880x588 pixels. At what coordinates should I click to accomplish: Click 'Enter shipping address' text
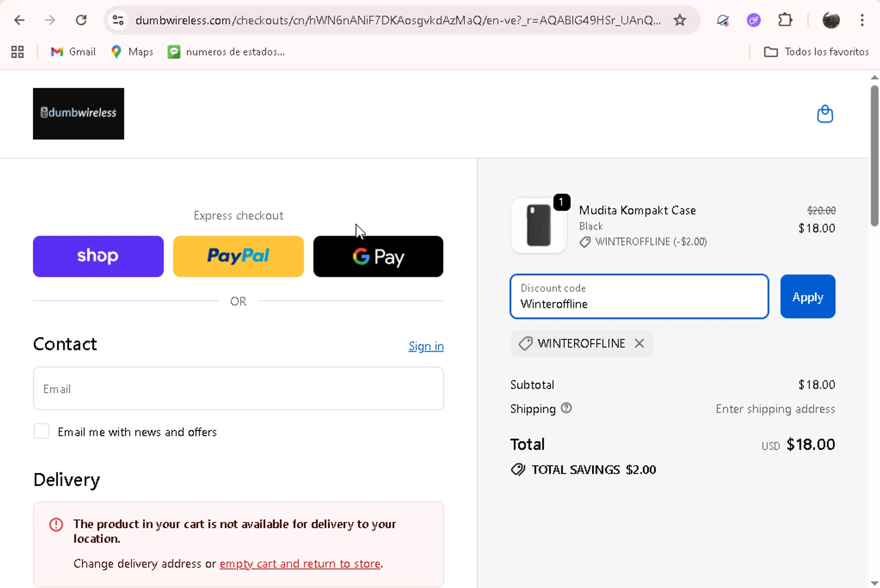[775, 409]
